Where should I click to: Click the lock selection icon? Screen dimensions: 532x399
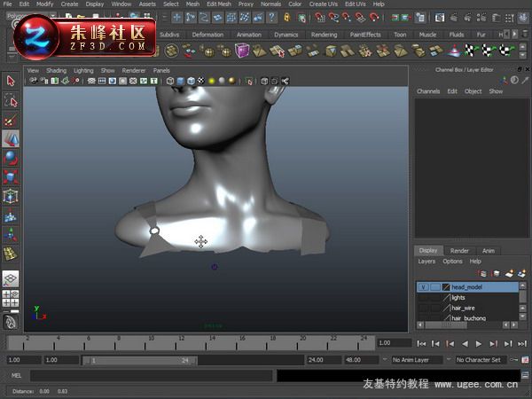287,17
